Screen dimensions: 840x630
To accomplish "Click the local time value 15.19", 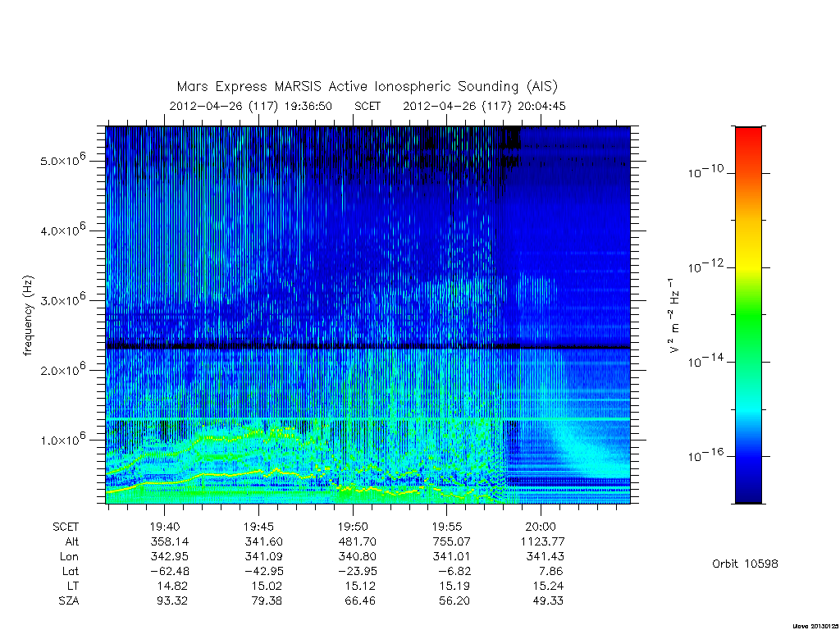I will click(454, 586).
